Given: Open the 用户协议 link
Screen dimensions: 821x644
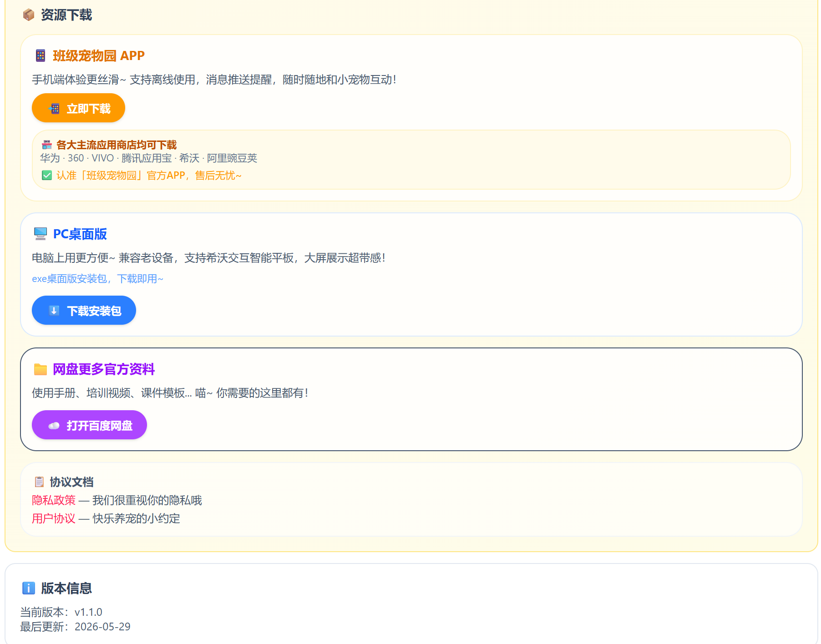Looking at the screenshot, I should 54,518.
